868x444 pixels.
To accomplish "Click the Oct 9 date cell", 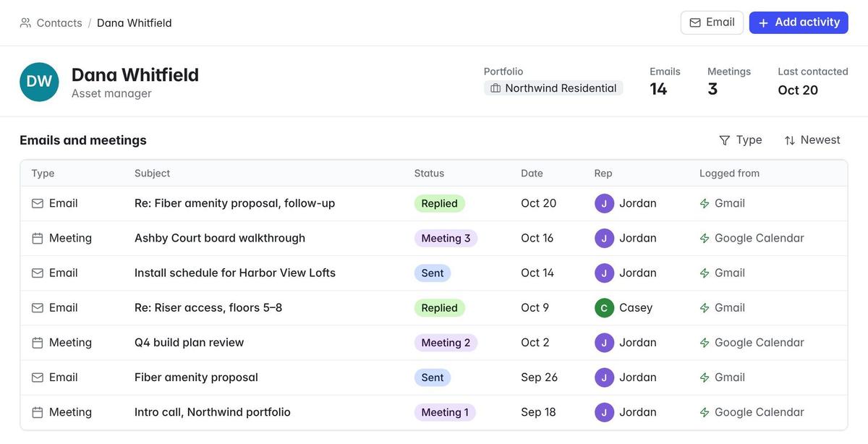I will click(x=535, y=307).
